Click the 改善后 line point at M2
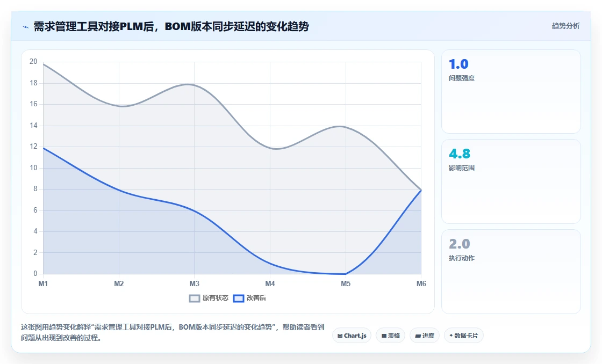This screenshot has width=602, height=364. click(119, 190)
